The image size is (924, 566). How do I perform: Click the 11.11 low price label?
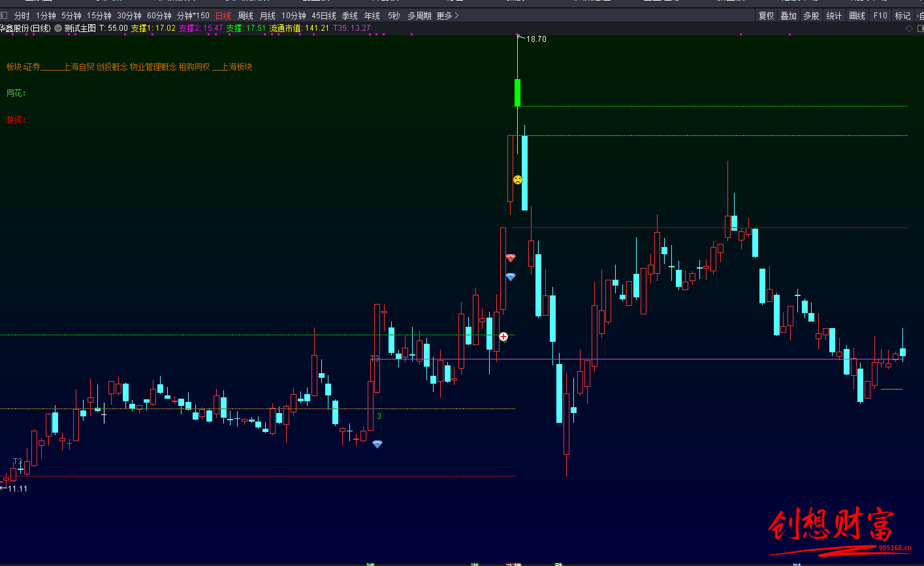(x=18, y=488)
